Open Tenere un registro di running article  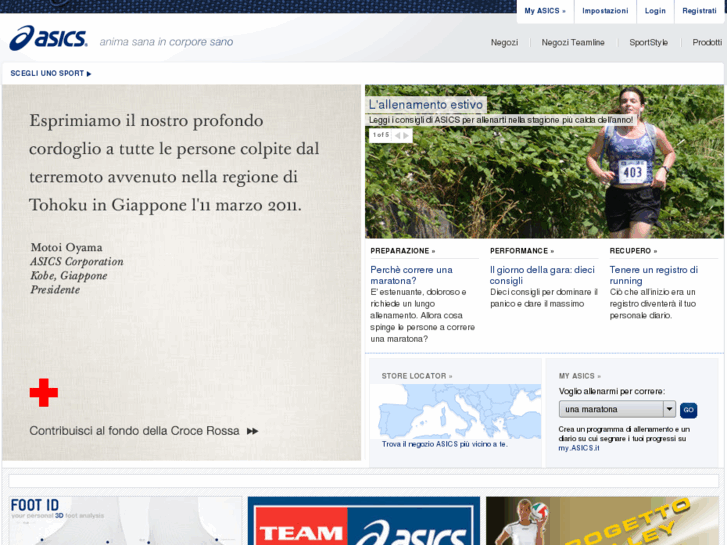tap(653, 275)
